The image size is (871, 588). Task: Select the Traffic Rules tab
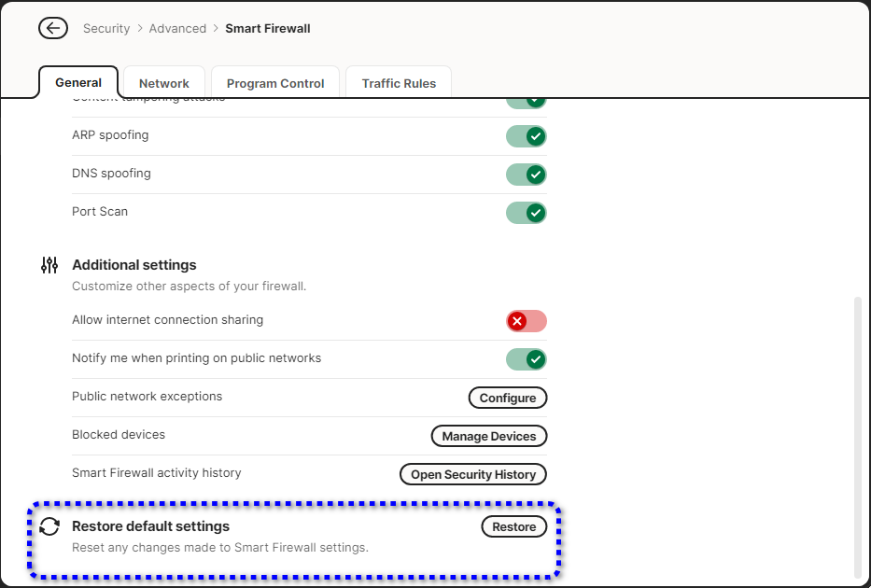coord(399,83)
